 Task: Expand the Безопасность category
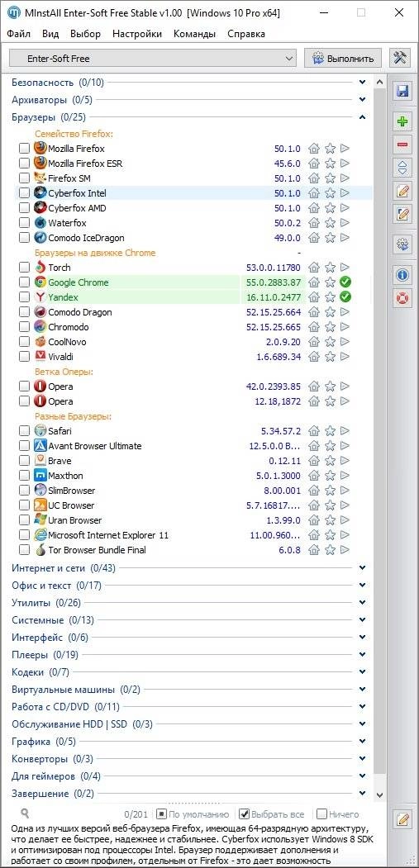pyautogui.click(x=363, y=83)
